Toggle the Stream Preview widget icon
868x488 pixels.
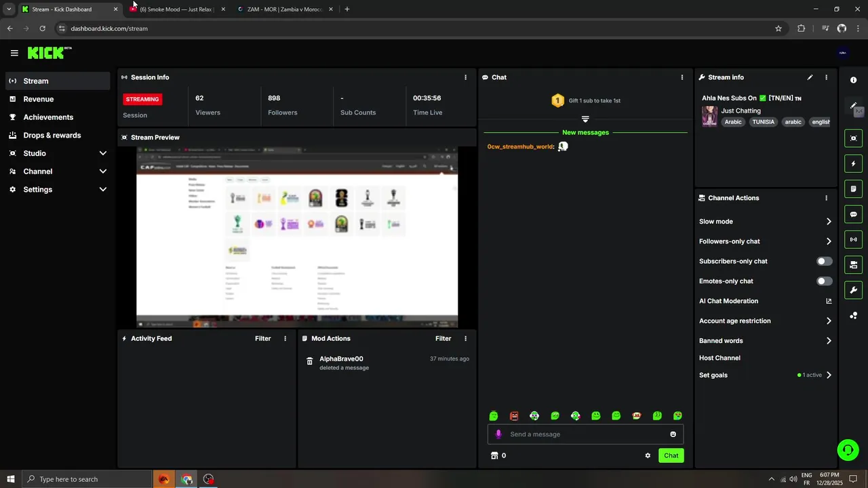854,138
